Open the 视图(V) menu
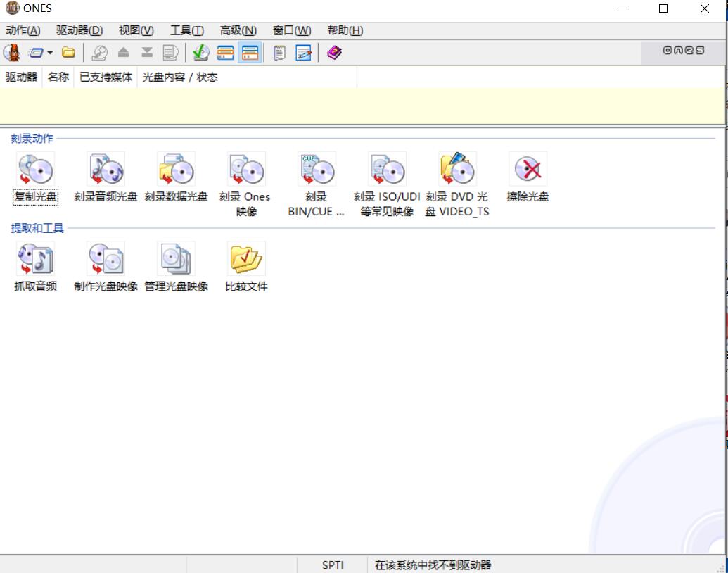 pos(136,31)
